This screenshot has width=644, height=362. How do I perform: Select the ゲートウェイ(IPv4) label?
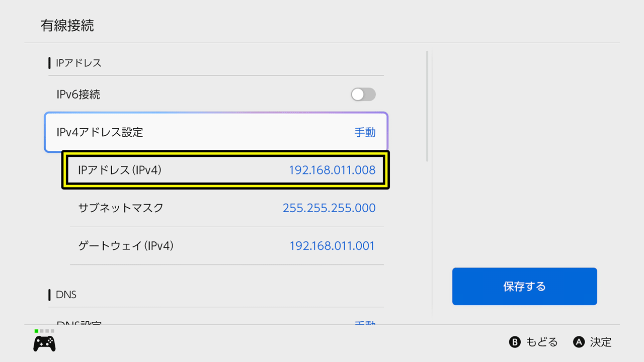point(126,246)
